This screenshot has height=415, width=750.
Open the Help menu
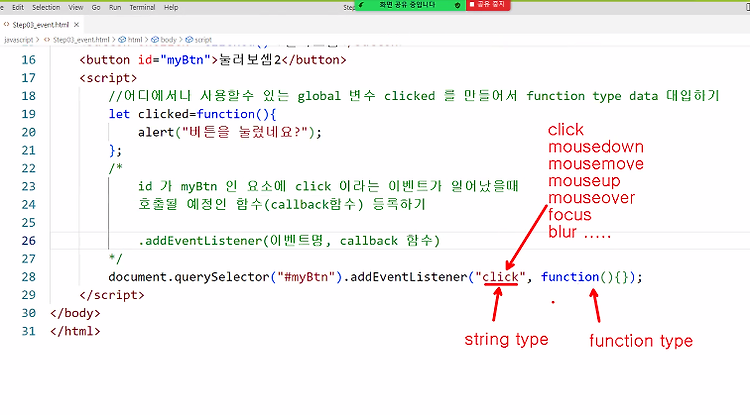click(x=171, y=7)
